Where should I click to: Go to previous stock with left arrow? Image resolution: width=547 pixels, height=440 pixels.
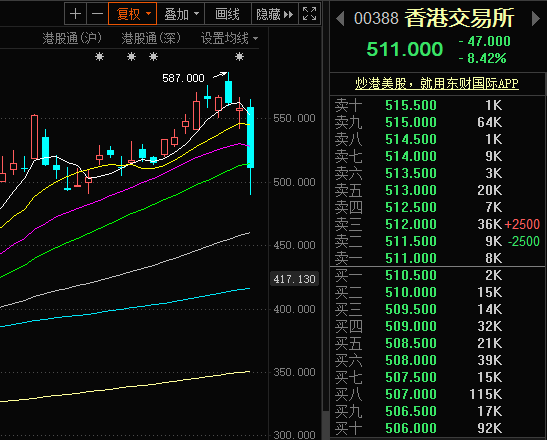[340, 18]
